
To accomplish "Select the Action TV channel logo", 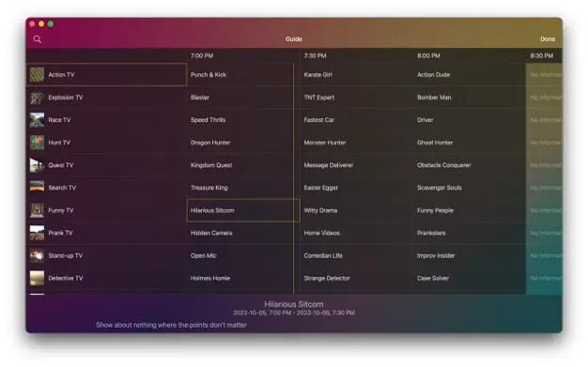I will (38, 74).
